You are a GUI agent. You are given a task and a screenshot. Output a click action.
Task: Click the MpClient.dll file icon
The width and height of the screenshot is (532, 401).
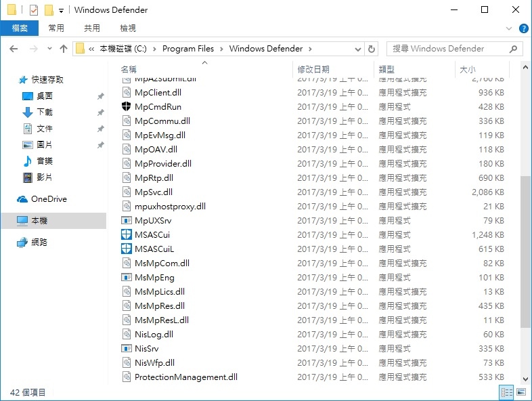coord(127,92)
